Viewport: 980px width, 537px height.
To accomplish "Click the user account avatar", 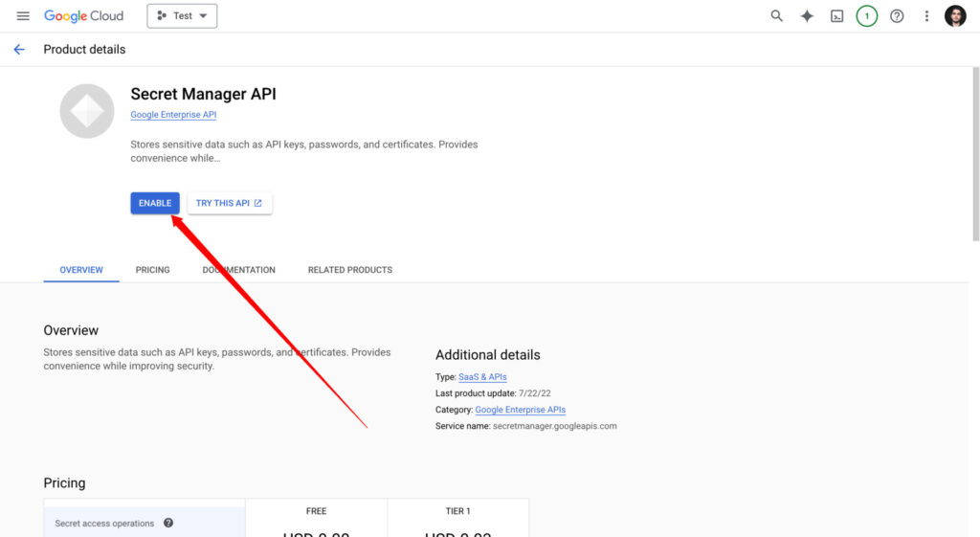I will [x=955, y=16].
